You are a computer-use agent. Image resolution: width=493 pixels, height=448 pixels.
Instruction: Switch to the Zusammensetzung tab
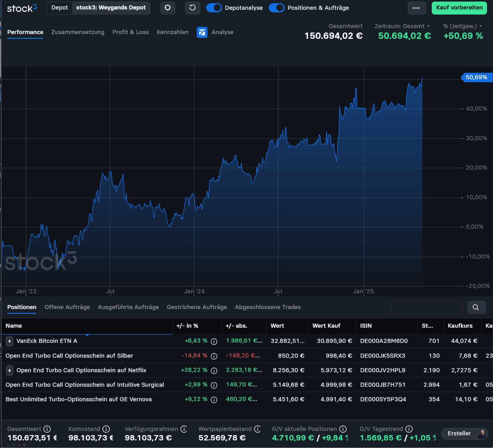click(x=78, y=32)
